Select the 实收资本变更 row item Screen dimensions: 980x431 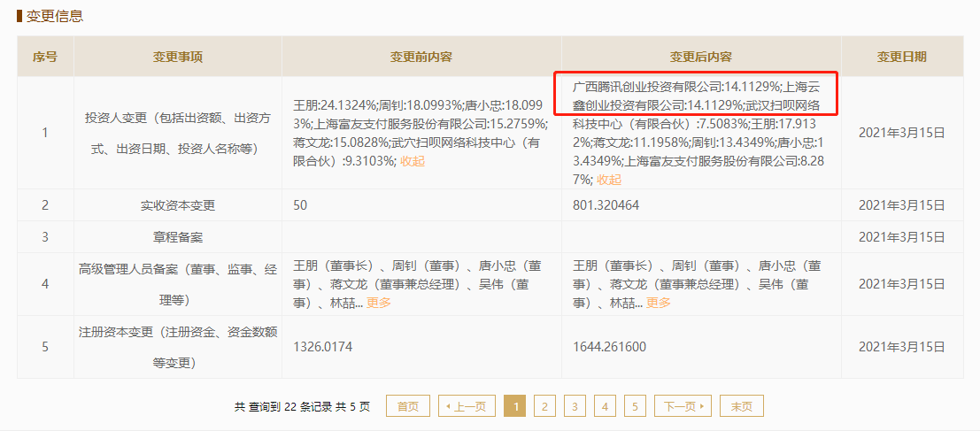coord(178,205)
